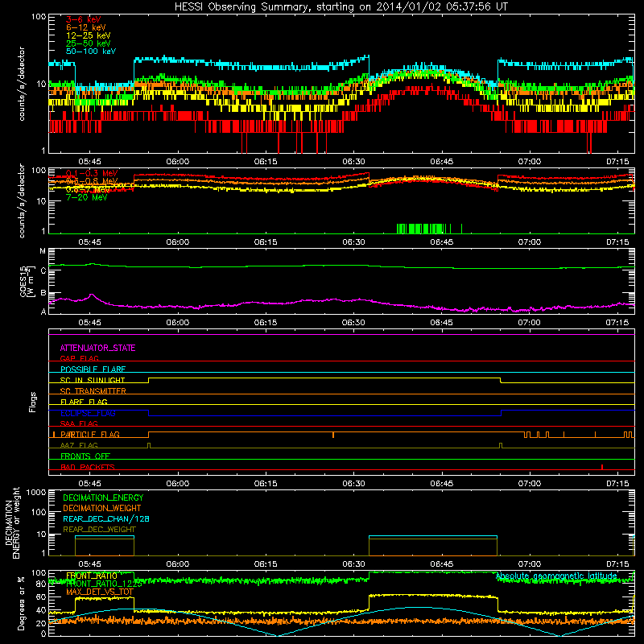This screenshot has height=644, width=644.
Task: Click the DECIMATION ENERGY or weight axis label
Action: pyautogui.click(x=12, y=522)
